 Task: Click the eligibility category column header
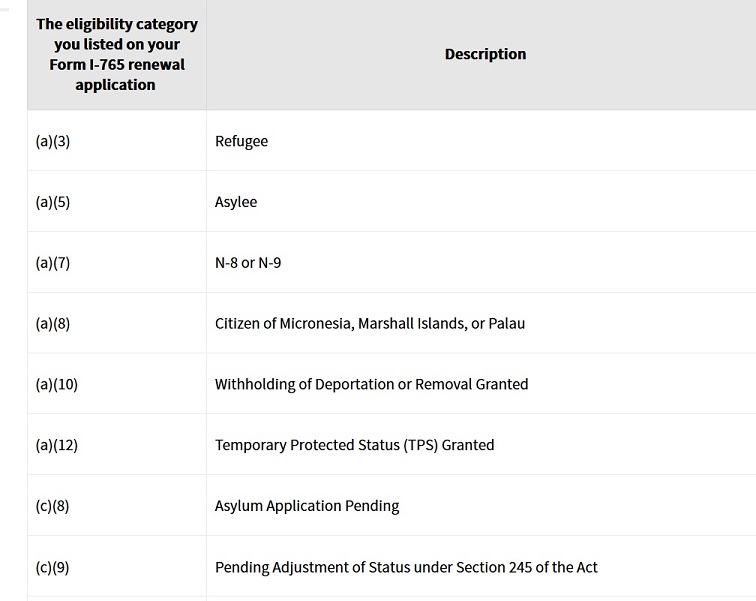pos(117,54)
